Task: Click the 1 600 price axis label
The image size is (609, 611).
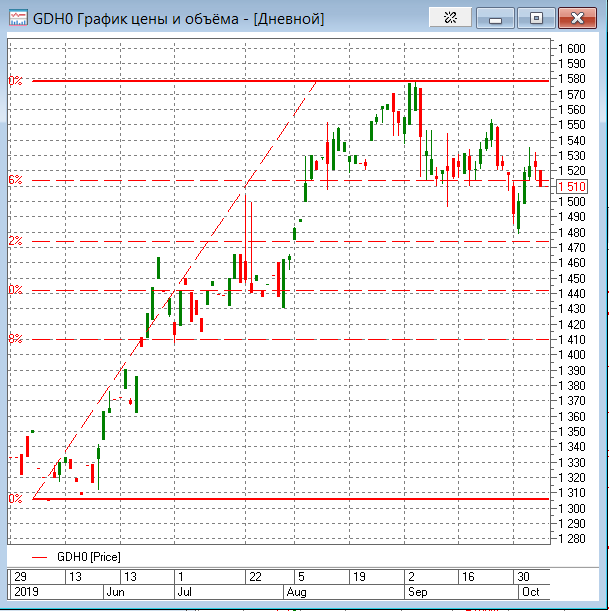Action: tap(573, 48)
